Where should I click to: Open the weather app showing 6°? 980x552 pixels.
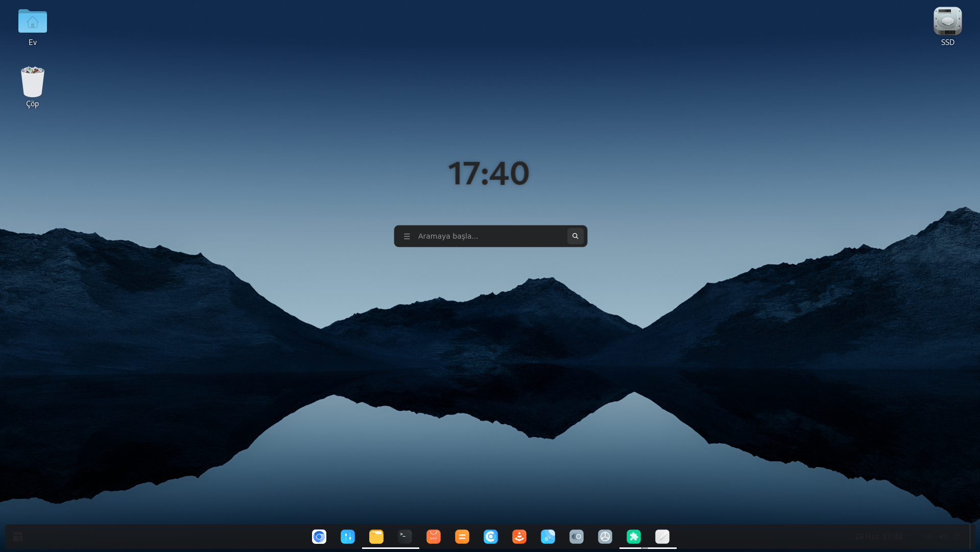[x=548, y=537]
